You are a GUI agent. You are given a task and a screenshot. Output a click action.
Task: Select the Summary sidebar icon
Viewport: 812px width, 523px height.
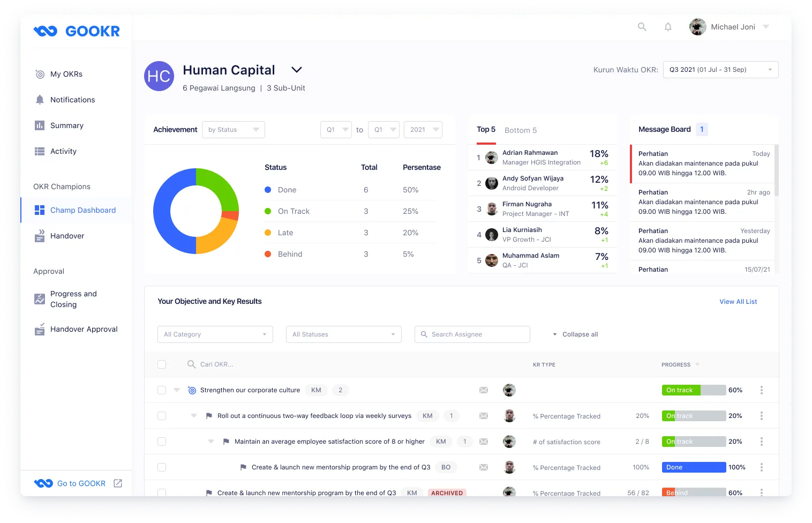40,125
